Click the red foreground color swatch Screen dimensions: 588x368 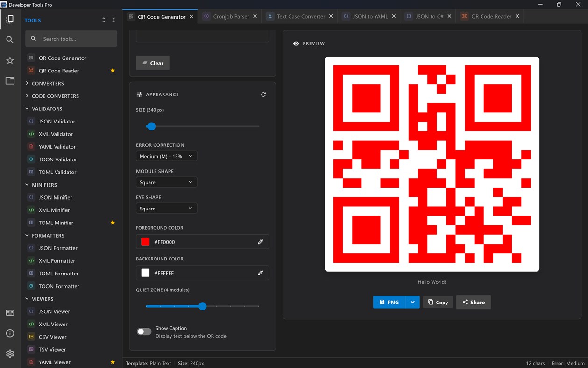tap(145, 242)
